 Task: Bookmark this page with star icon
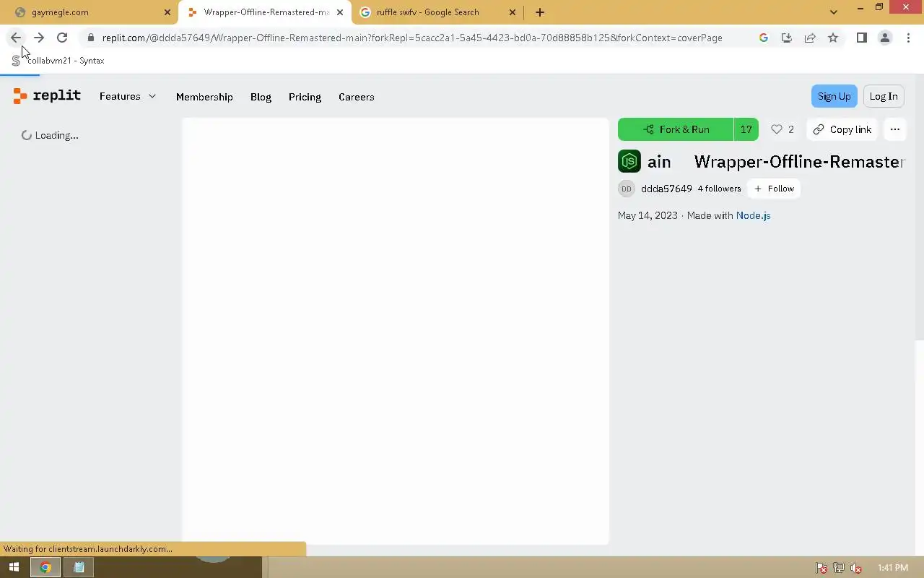[x=833, y=38]
